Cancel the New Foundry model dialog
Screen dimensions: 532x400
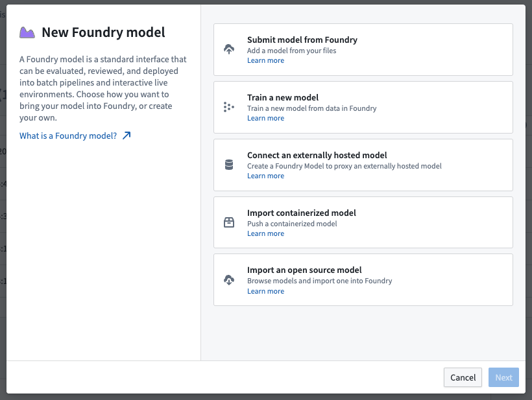click(463, 377)
